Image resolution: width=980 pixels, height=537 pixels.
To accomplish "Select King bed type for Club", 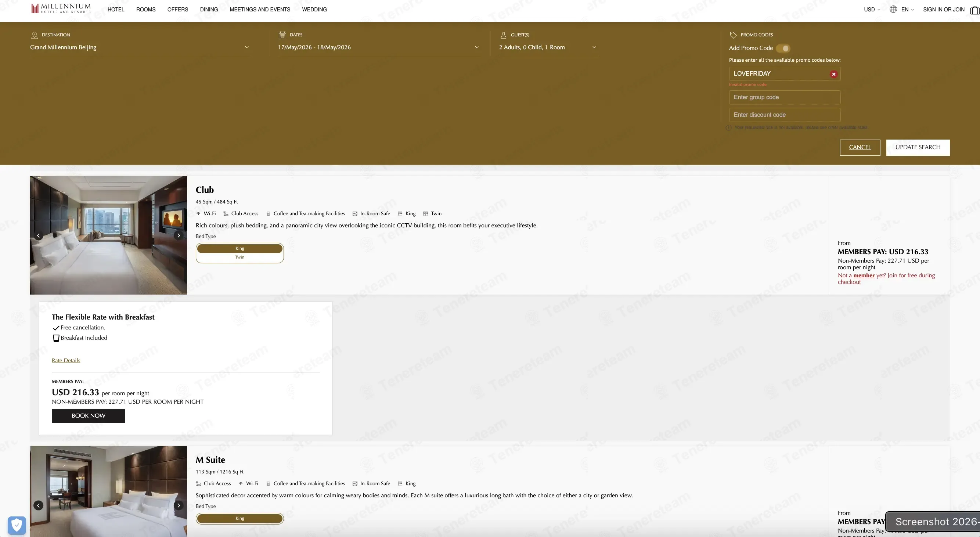I will [x=239, y=248].
